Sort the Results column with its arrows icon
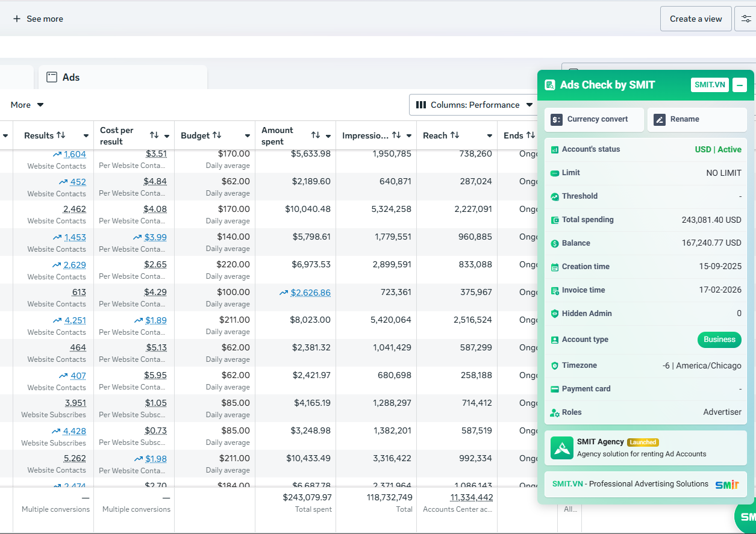Viewport: 756px width, 534px height. (x=61, y=135)
